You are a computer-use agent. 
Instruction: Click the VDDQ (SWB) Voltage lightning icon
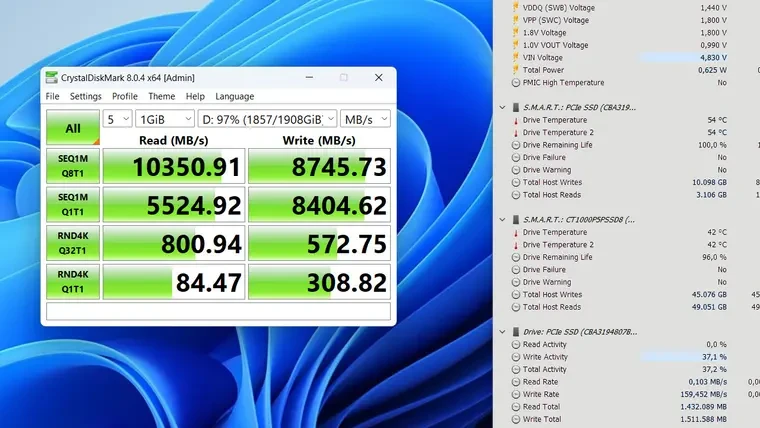tap(516, 8)
